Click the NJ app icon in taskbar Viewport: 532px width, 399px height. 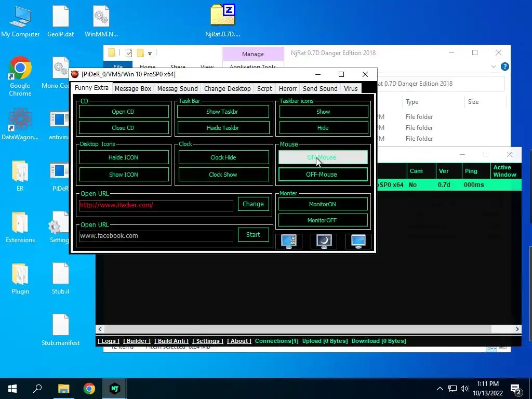(115, 389)
